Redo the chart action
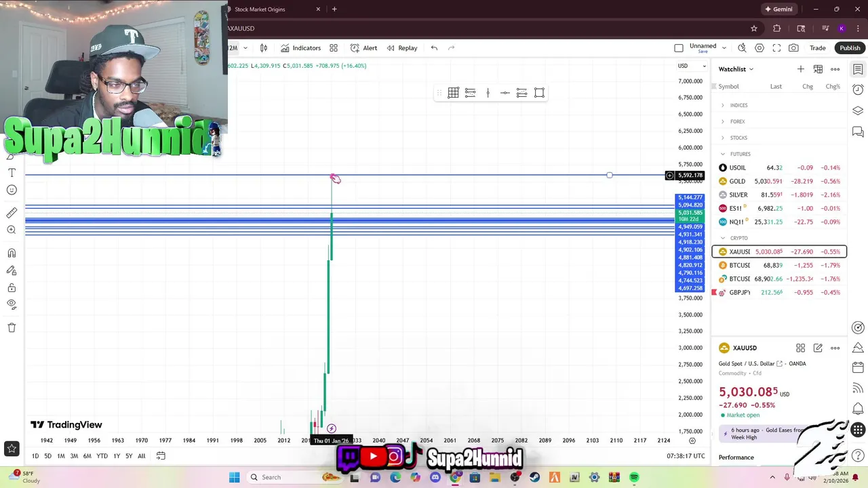This screenshot has width=868, height=488. tap(452, 48)
